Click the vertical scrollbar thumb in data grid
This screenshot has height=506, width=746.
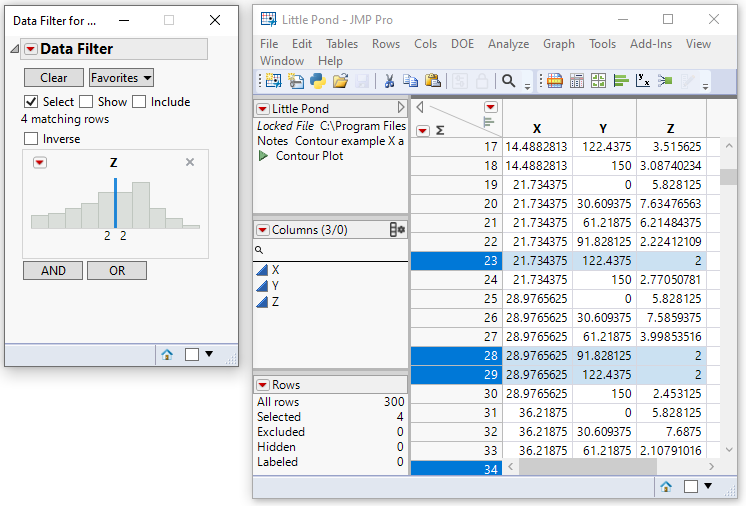(728, 177)
